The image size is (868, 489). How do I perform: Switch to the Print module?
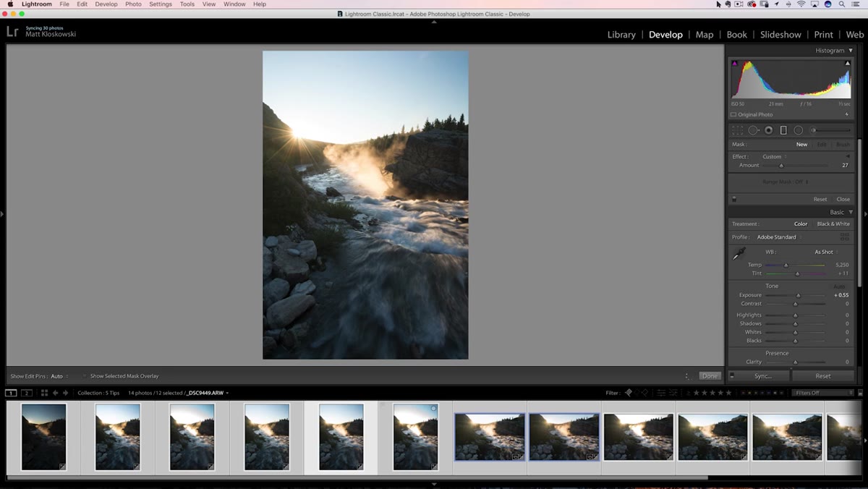coord(823,35)
